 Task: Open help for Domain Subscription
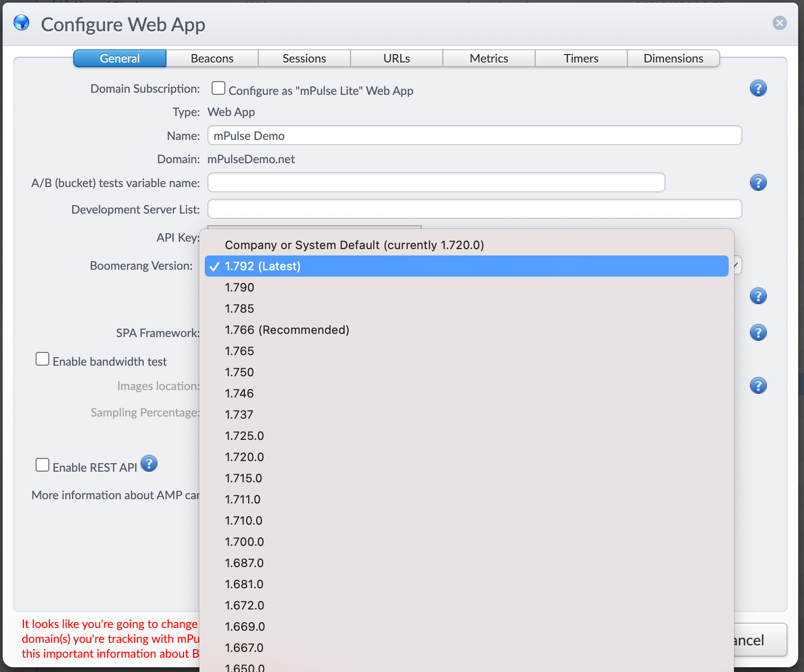pos(758,88)
